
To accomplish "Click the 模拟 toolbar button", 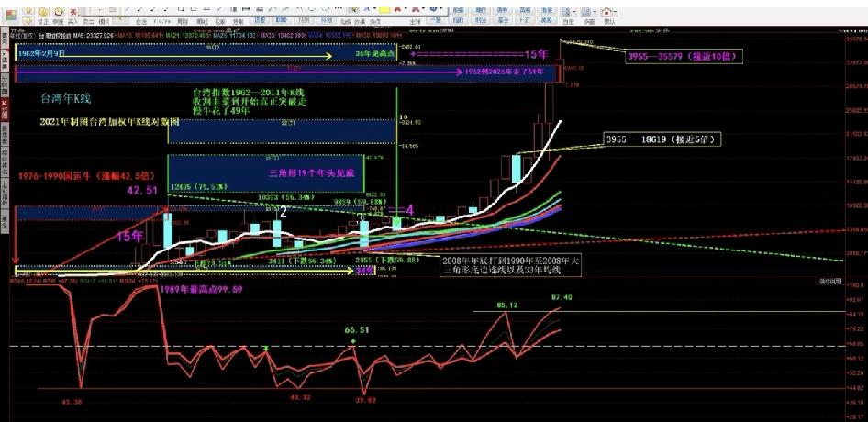I will coord(104,21).
